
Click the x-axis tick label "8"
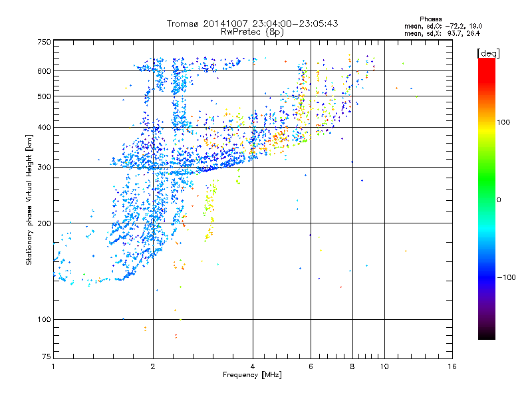point(352,366)
